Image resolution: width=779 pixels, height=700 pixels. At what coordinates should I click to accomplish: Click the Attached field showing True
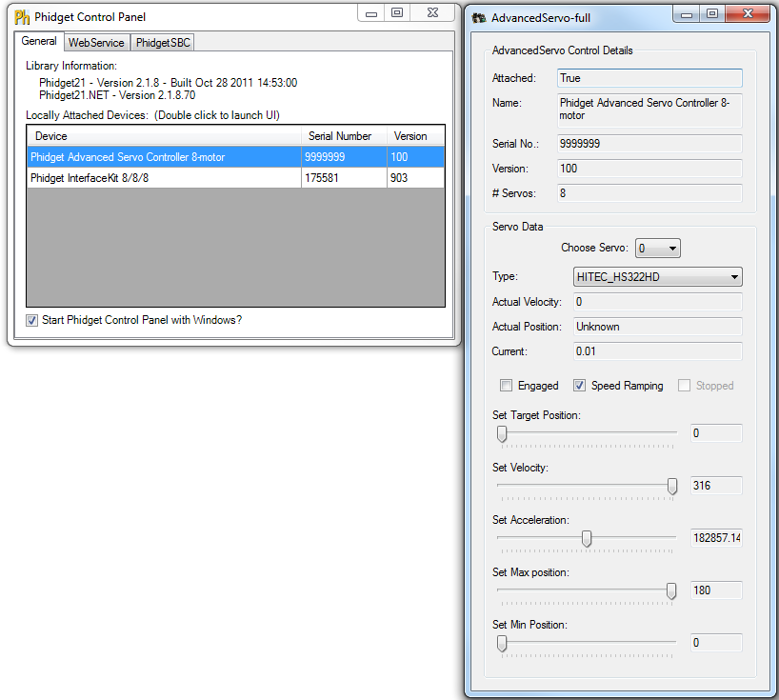[649, 78]
